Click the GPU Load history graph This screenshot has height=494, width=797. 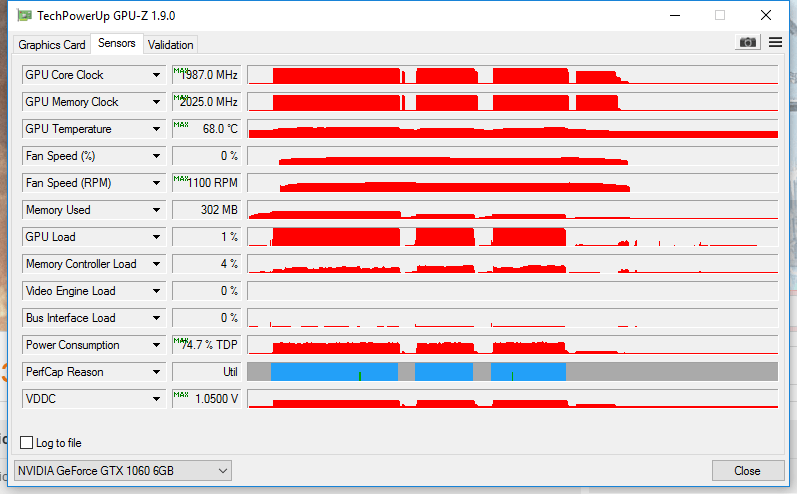pyautogui.click(x=512, y=236)
